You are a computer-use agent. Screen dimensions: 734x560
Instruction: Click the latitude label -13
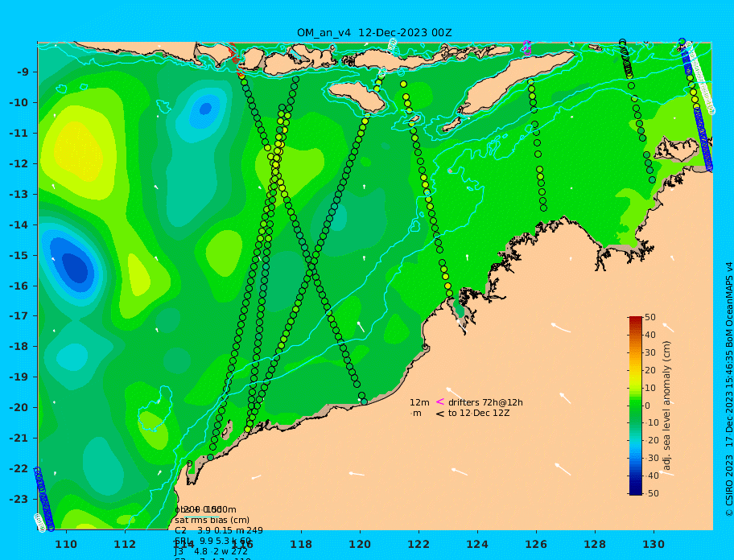click(19, 194)
